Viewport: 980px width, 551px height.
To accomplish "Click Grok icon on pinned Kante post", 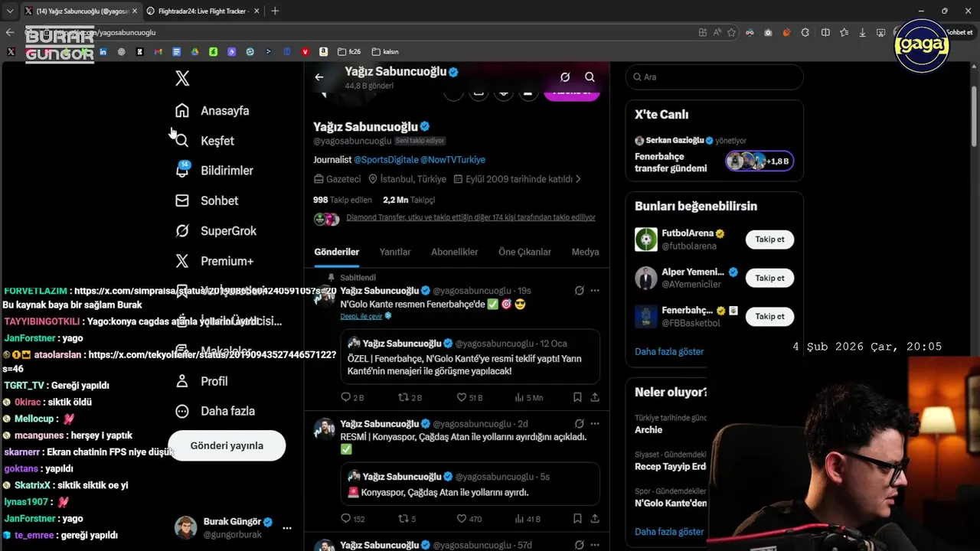I will 580,291.
